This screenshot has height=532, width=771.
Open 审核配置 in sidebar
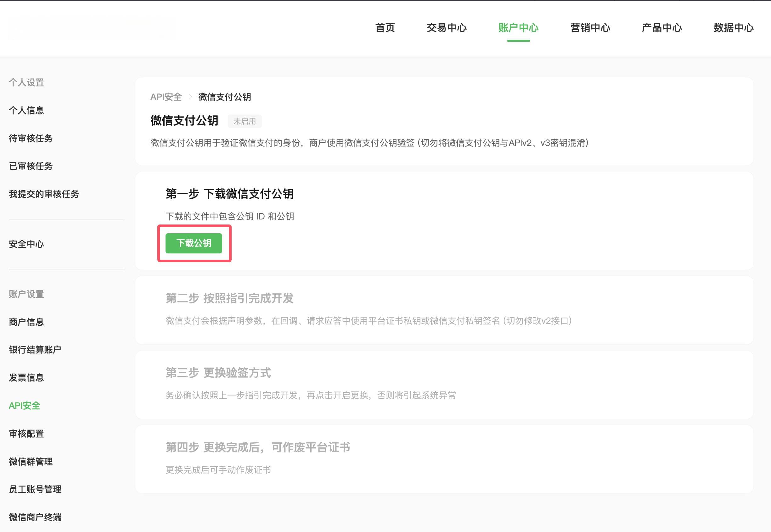click(26, 434)
